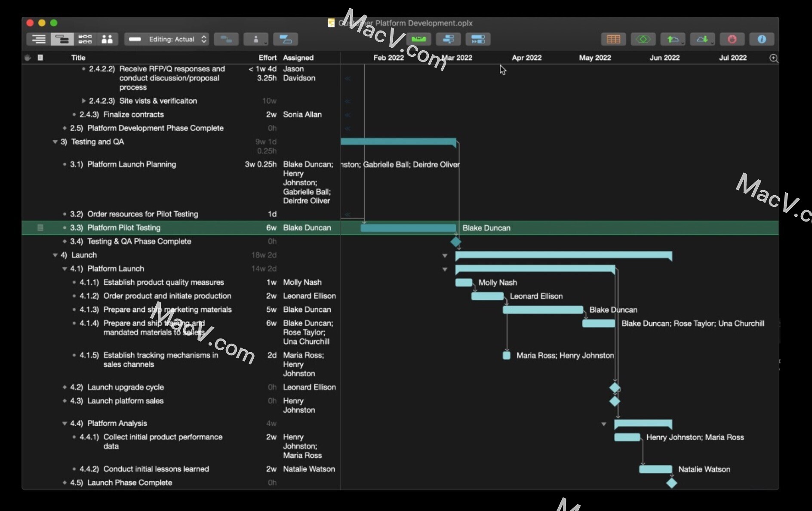The height and width of the screenshot is (511, 812).
Task: Click the publish cloud upload icon
Action: point(673,39)
